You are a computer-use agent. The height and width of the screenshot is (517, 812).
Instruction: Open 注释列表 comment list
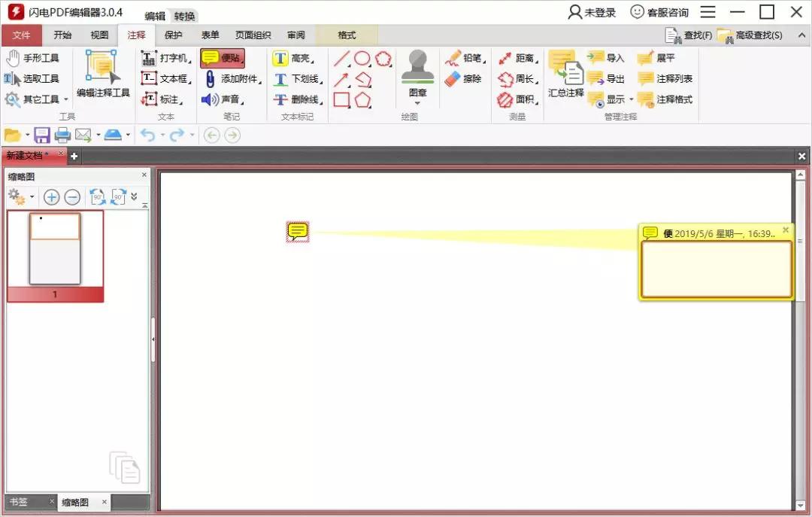665,79
